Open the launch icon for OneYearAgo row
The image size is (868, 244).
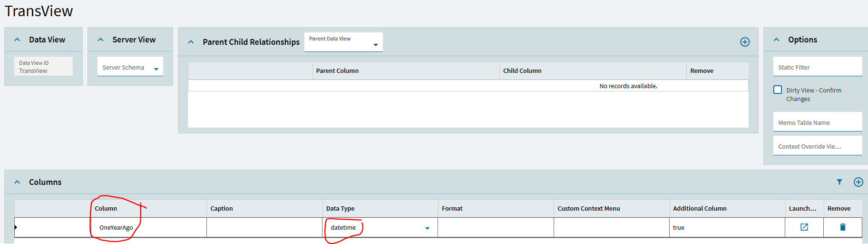(804, 227)
